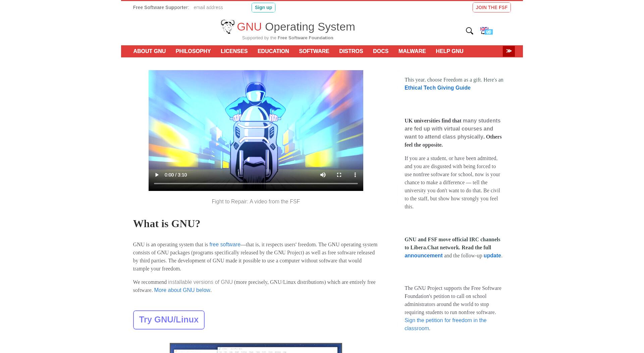644x353 pixels.
Task: Open the language translations flag icon
Action: pos(486,31)
